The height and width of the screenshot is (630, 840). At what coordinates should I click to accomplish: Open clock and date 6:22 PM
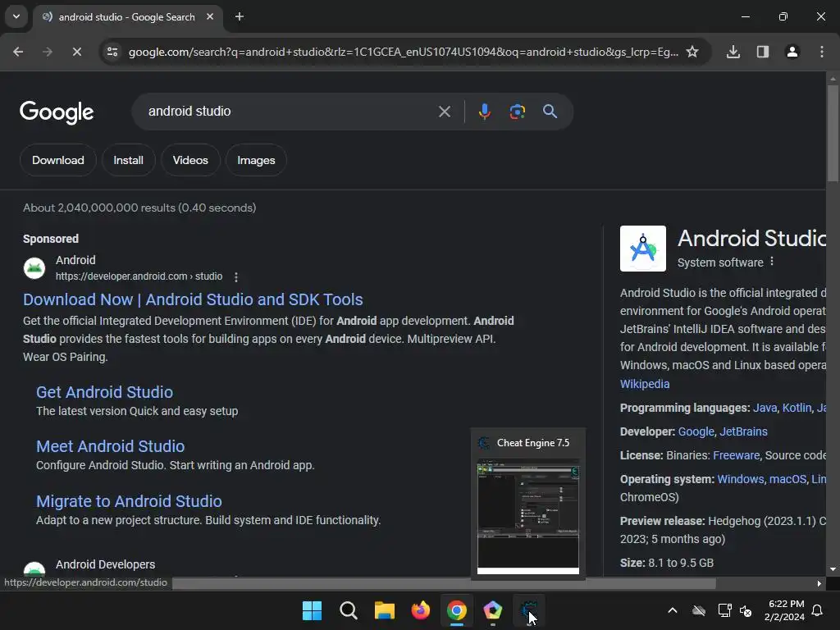pyautogui.click(x=784, y=610)
